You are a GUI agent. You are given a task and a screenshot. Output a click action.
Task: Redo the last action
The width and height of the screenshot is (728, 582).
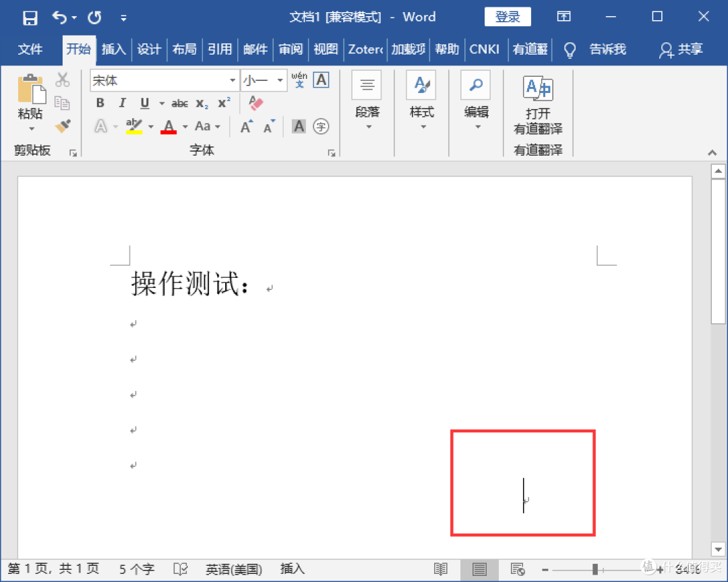(x=95, y=18)
